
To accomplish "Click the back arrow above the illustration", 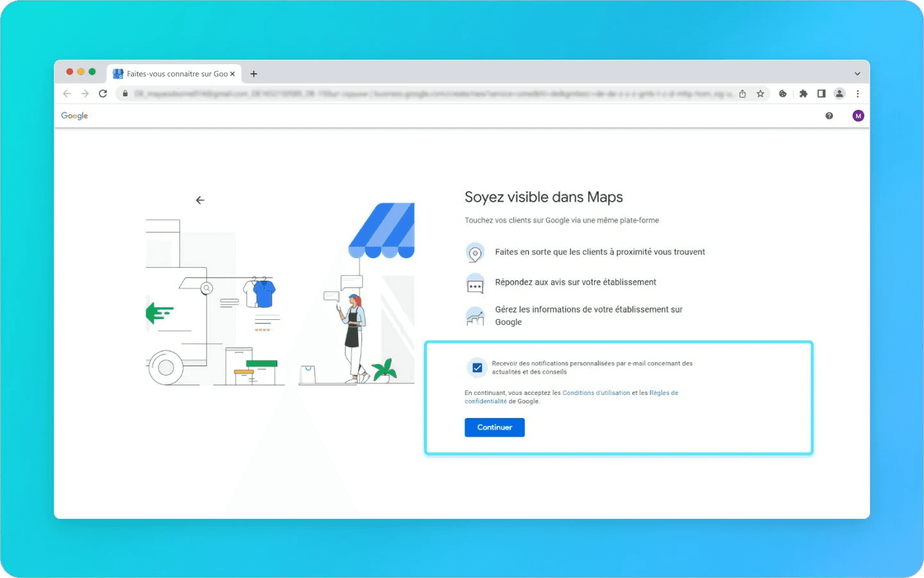I will pyautogui.click(x=200, y=200).
